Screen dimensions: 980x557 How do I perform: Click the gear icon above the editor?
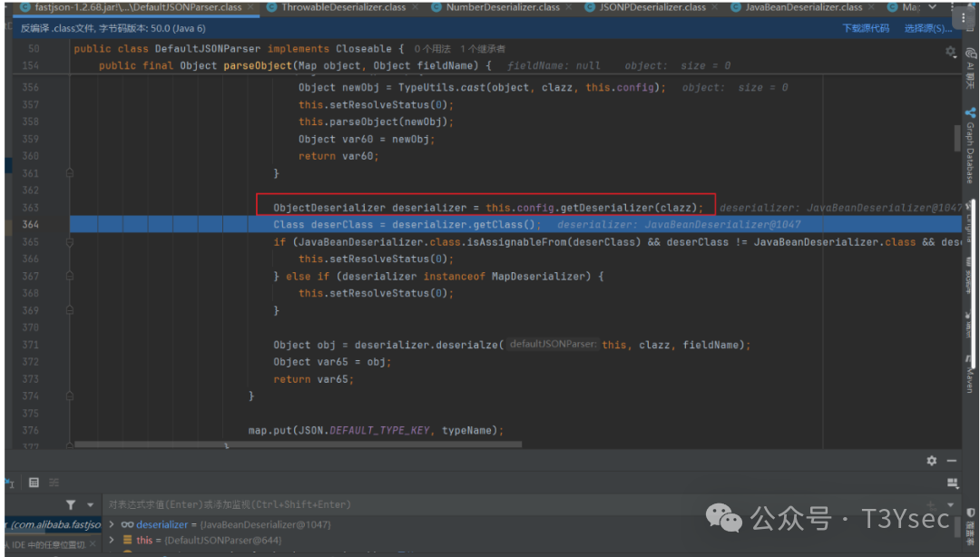[x=950, y=53]
